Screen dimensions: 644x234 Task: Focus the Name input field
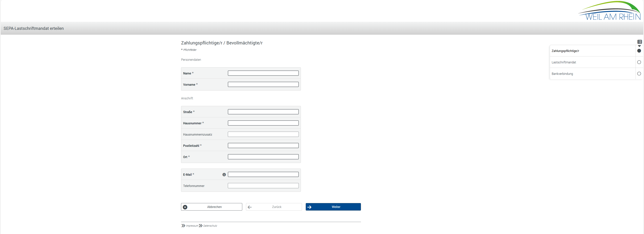tap(263, 73)
